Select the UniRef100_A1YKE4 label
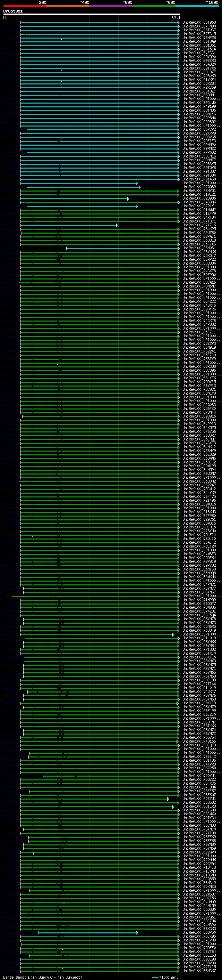This screenshot has height=980, width=222. click(199, 80)
